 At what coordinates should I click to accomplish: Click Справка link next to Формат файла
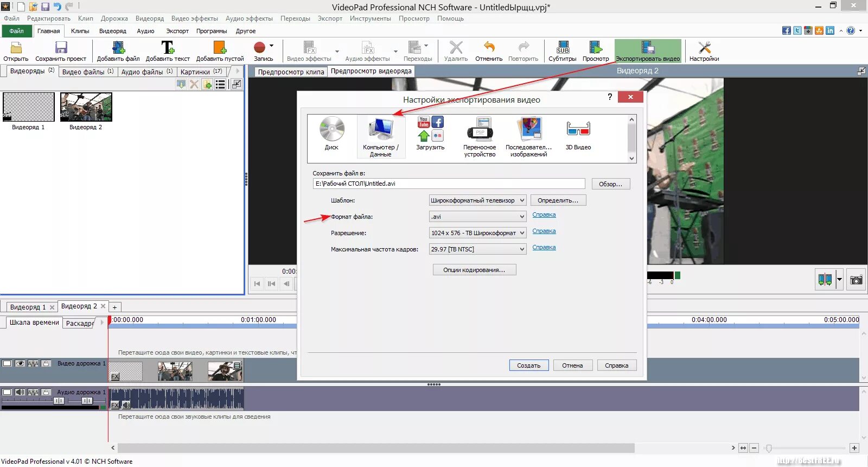(544, 215)
